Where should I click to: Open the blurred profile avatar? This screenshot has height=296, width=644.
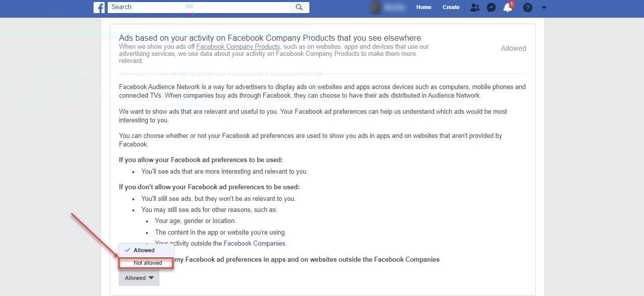375,7
